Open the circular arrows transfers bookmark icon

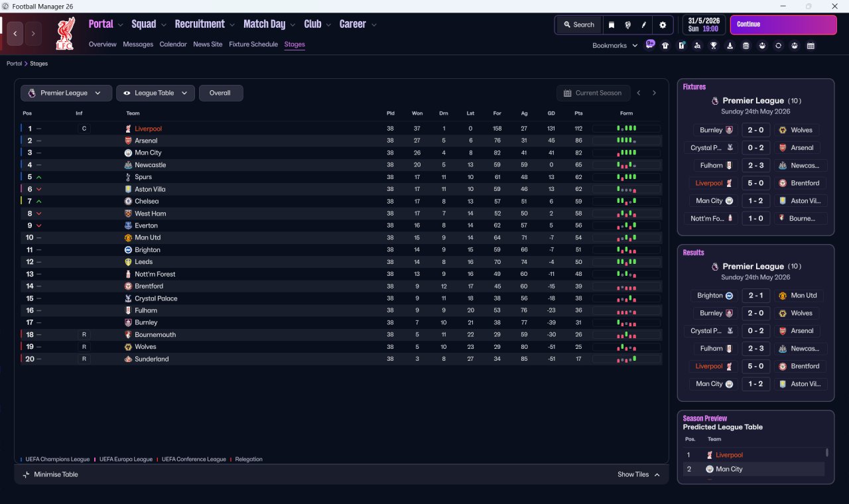click(x=779, y=46)
